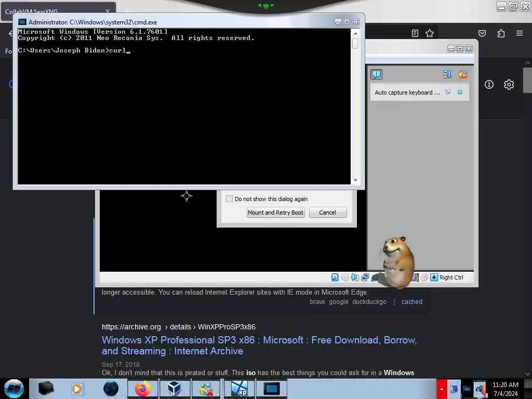
Task: Click the black box taskbar icon
Action: click(46, 389)
